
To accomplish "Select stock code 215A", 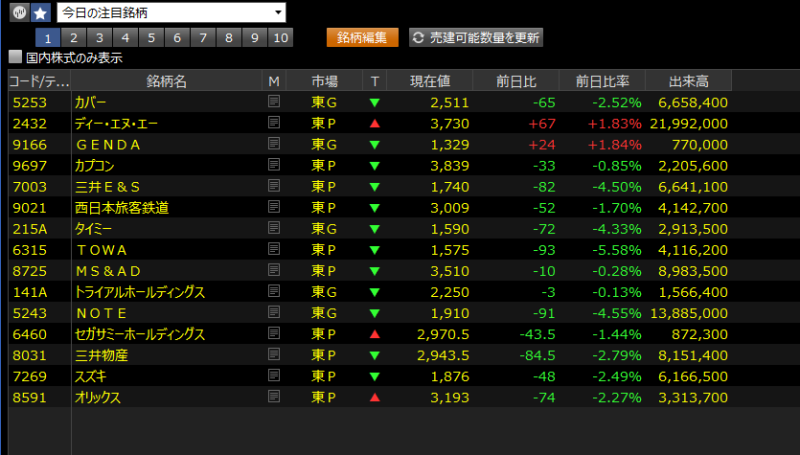I will coord(30,229).
